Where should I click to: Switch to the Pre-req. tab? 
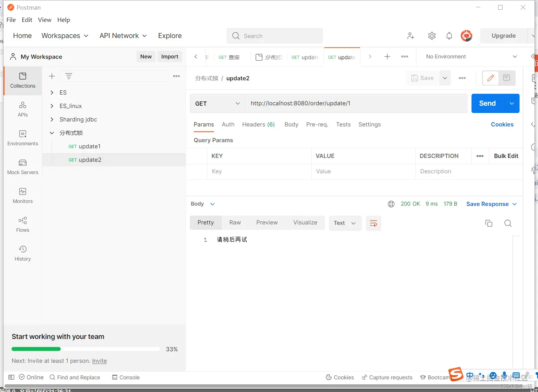coord(317,125)
